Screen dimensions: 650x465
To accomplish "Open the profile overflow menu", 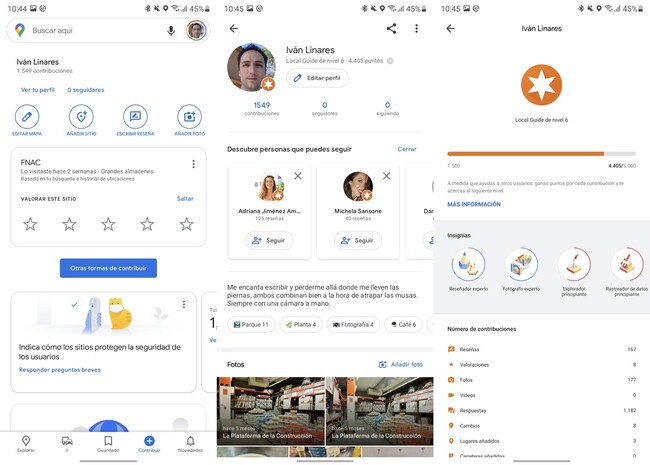I will coord(416,28).
